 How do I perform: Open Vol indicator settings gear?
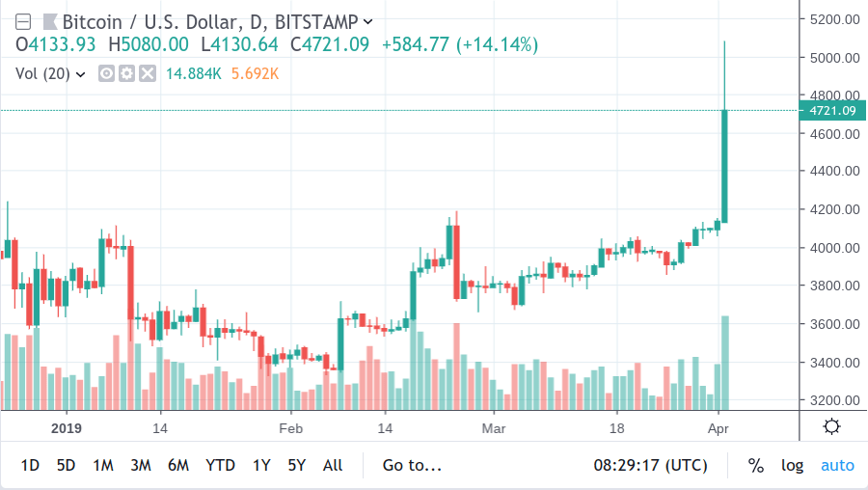(x=126, y=72)
